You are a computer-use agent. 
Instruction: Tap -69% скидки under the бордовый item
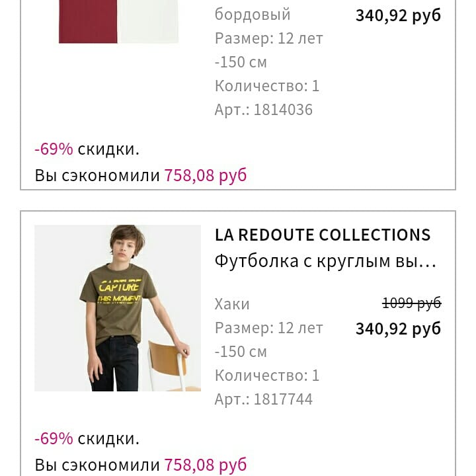coord(87,149)
